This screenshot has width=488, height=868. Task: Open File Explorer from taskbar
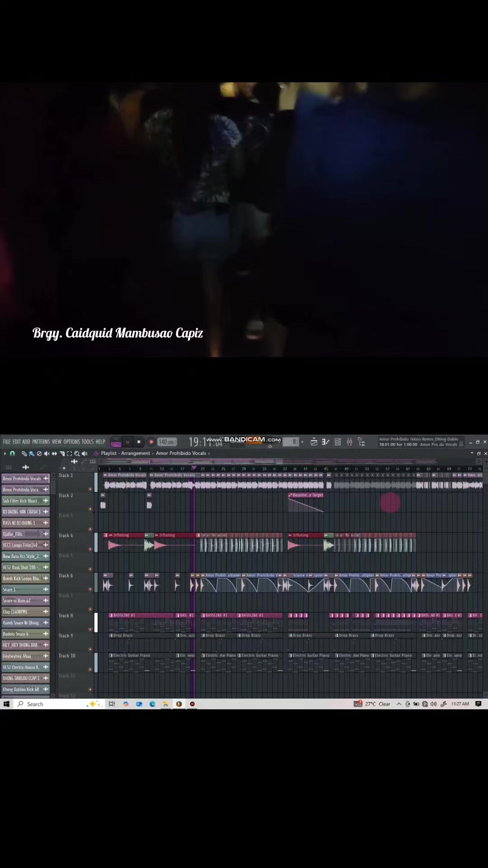click(x=166, y=704)
